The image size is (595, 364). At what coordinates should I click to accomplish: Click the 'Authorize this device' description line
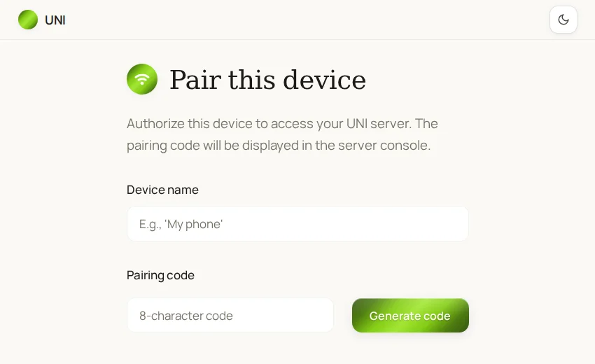282,124
